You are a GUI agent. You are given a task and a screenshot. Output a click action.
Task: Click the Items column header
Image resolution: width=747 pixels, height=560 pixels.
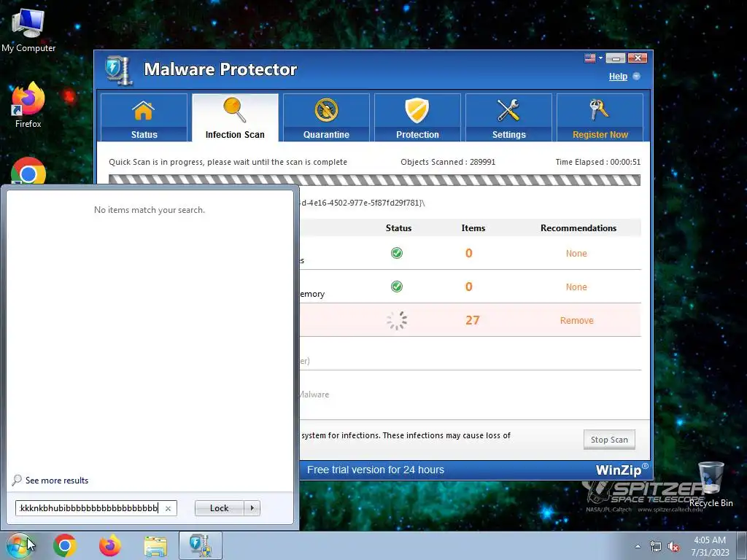[x=473, y=228]
